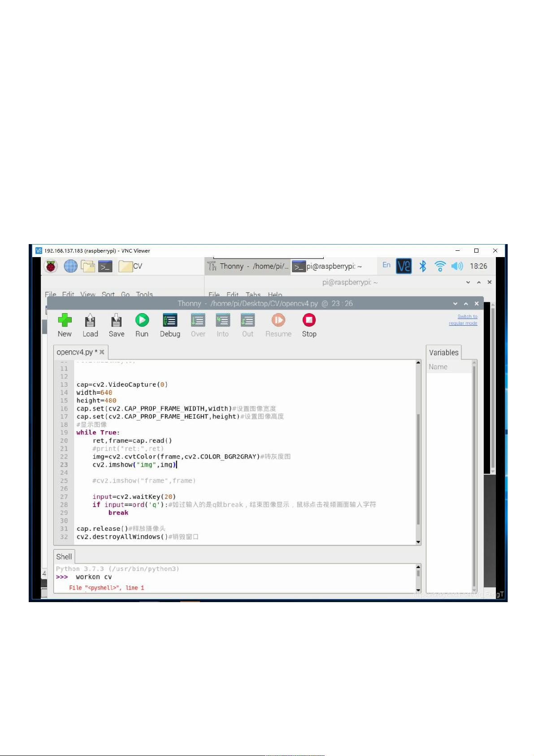This screenshot has height=756, width=534.
Task: Stop the running program
Action: (309, 320)
